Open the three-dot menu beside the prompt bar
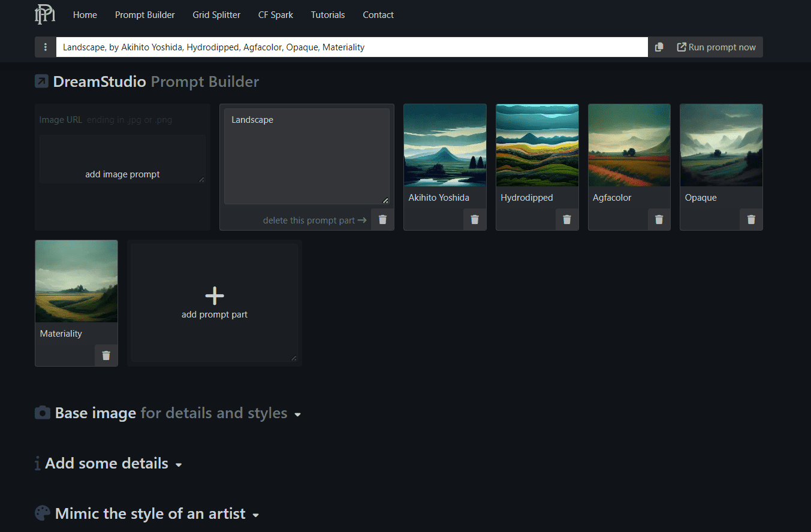The width and height of the screenshot is (811, 532). (x=46, y=47)
